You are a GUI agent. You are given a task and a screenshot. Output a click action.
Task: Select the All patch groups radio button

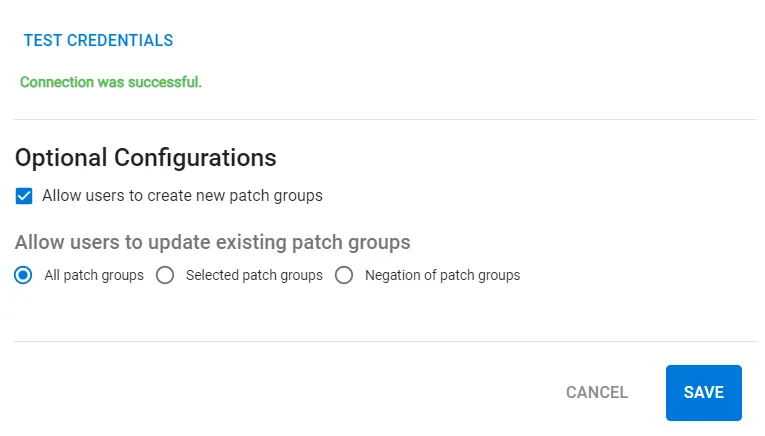click(x=23, y=275)
